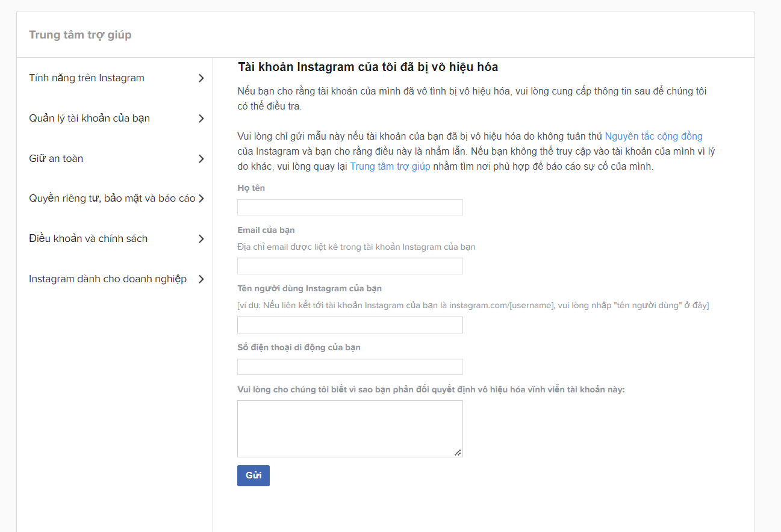This screenshot has width=781, height=532.
Task: Click the Họ tên field label
Action: coord(251,188)
